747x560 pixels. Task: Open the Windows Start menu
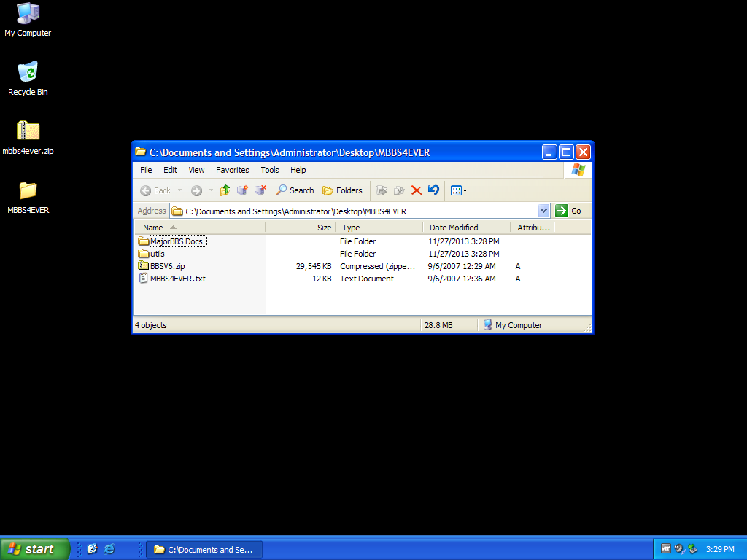34,549
